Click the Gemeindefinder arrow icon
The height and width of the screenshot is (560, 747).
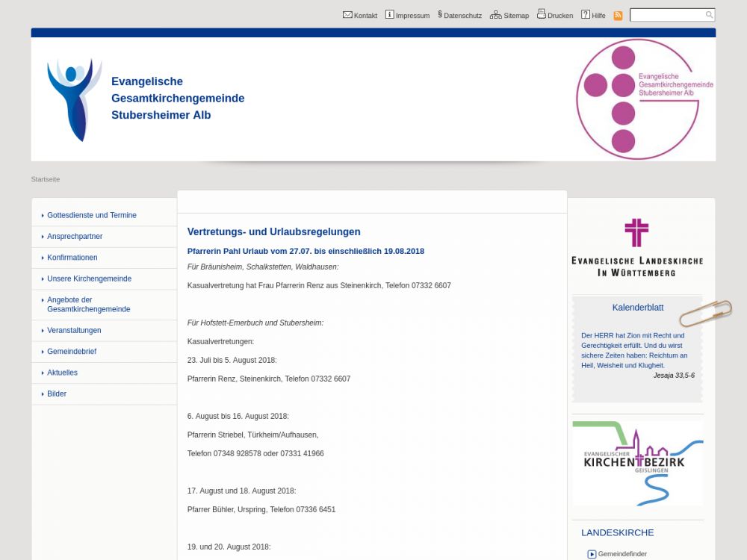pyautogui.click(x=592, y=554)
